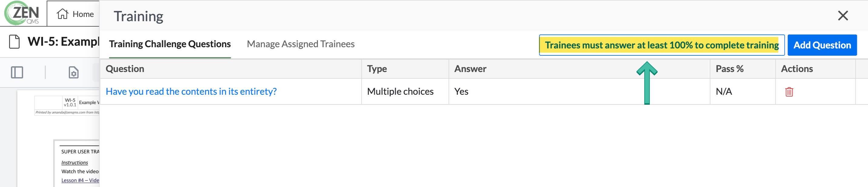This screenshot has height=187, width=868.
Task: Go to the Home tab
Action: coord(75,14)
